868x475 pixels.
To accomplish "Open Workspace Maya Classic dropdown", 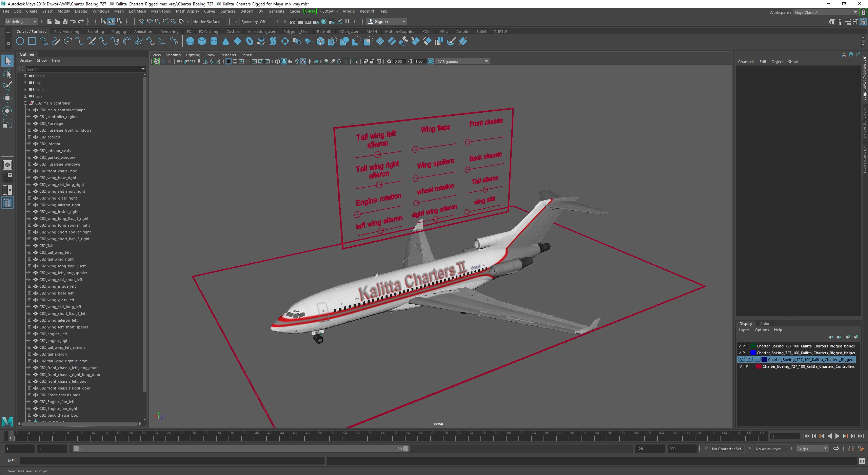I will 825,12.
